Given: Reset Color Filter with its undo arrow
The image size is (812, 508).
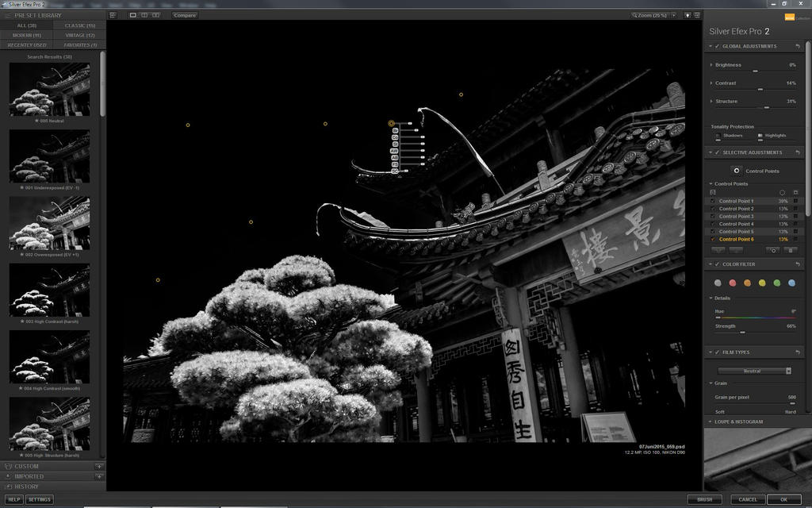Looking at the screenshot, I should pyautogui.click(x=798, y=264).
